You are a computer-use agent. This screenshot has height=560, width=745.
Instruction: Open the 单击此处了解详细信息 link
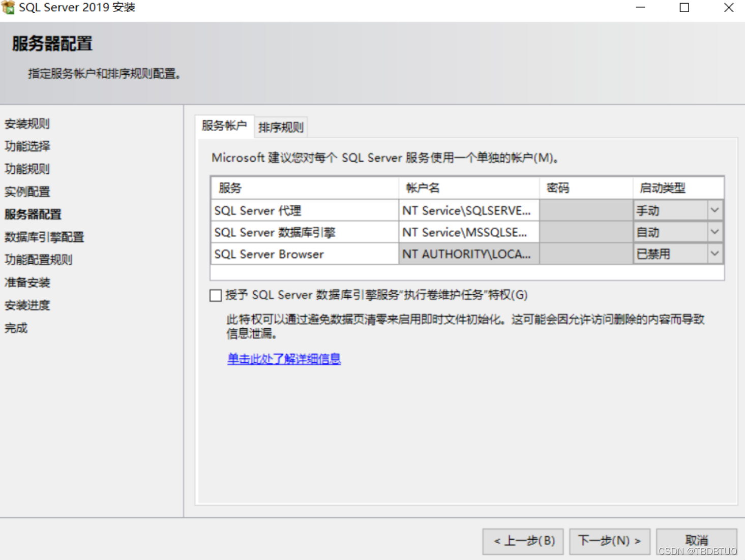283,359
